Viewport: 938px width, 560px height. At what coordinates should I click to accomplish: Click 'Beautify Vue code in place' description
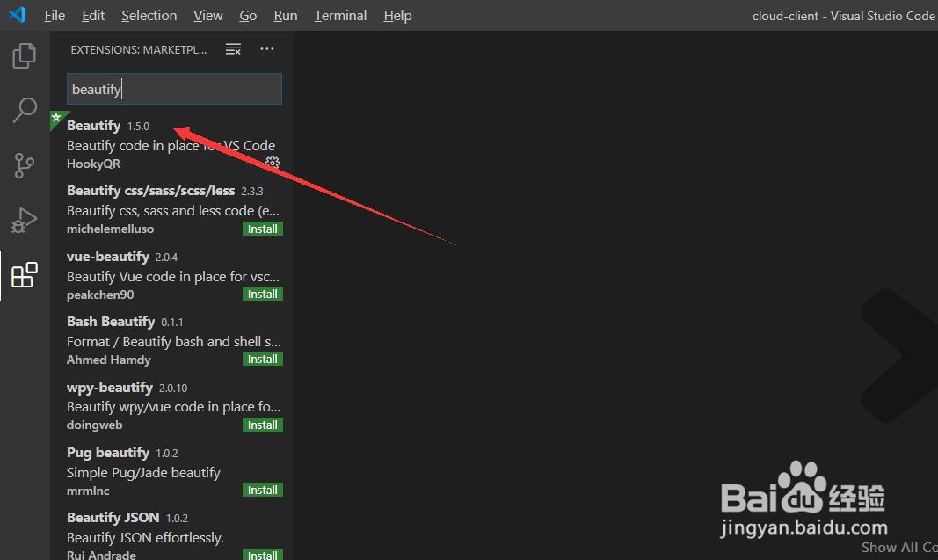173,276
